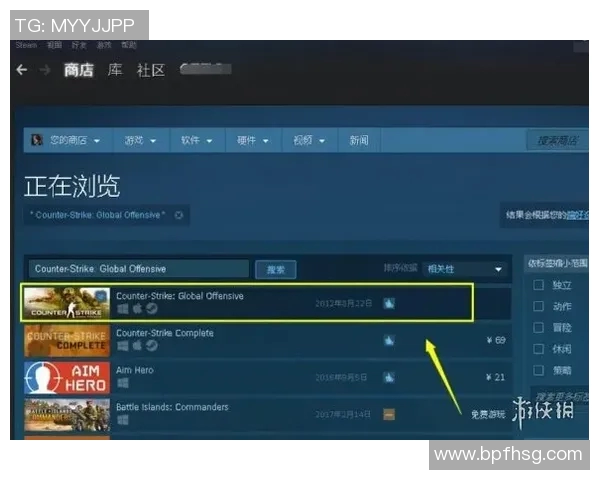Click avatar icon beside 您的商店
Image resolution: width=600 pixels, height=480 pixels.
point(37,140)
